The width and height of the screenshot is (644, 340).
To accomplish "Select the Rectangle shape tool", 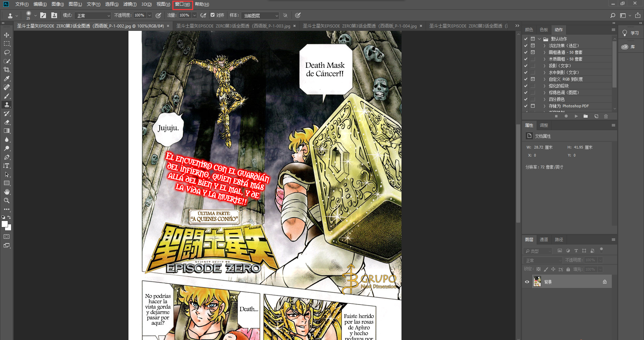I will (x=7, y=183).
